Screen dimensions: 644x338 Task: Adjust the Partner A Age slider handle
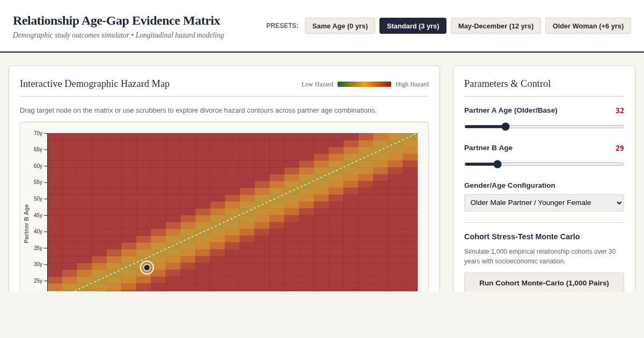[506, 127]
